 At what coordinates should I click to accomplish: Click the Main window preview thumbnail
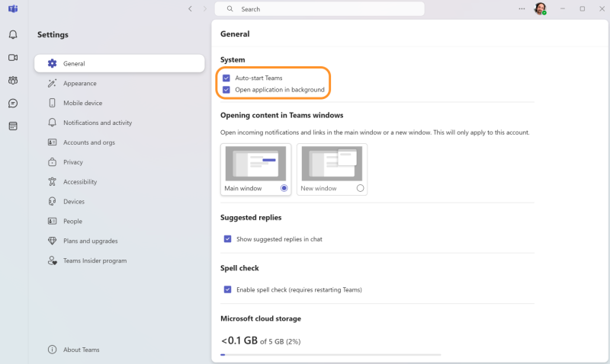(255, 164)
